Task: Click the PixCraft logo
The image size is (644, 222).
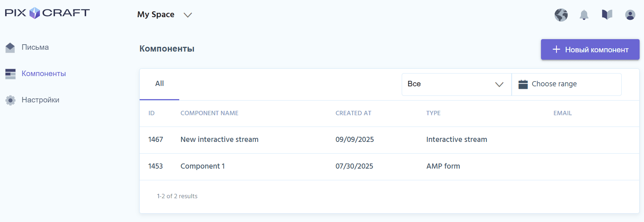Action: pyautogui.click(x=47, y=13)
